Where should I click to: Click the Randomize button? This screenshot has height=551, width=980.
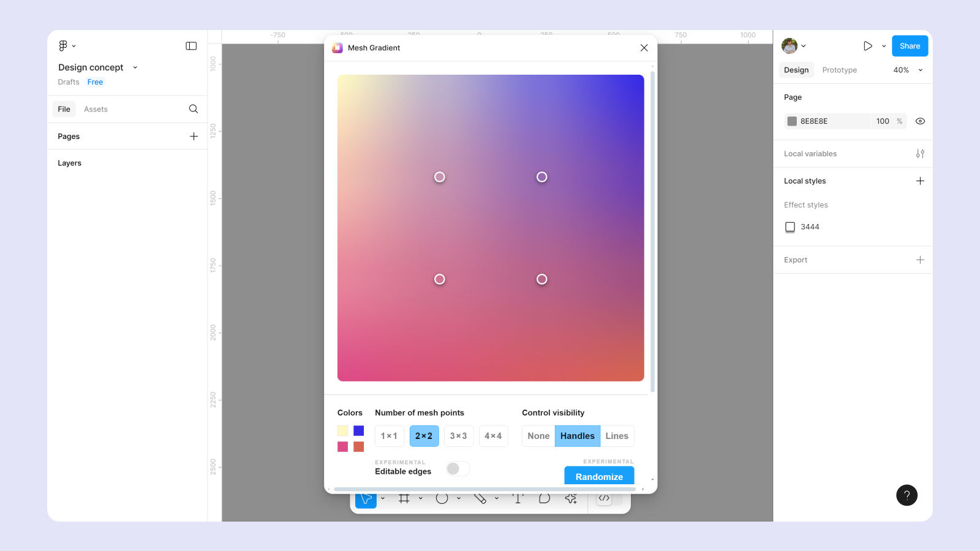598,476
